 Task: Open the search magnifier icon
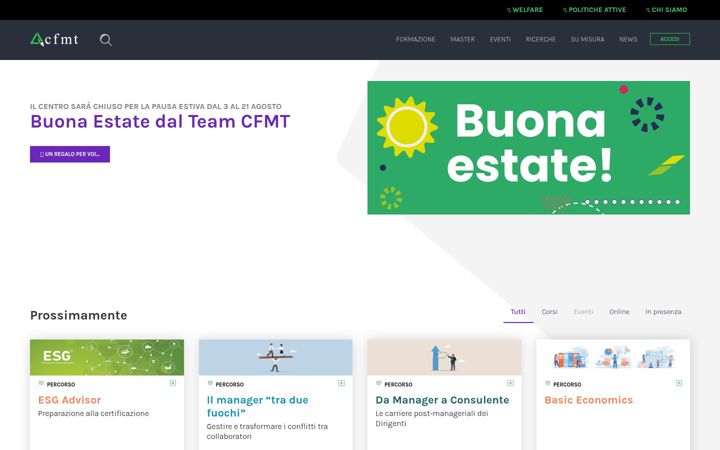click(x=106, y=40)
